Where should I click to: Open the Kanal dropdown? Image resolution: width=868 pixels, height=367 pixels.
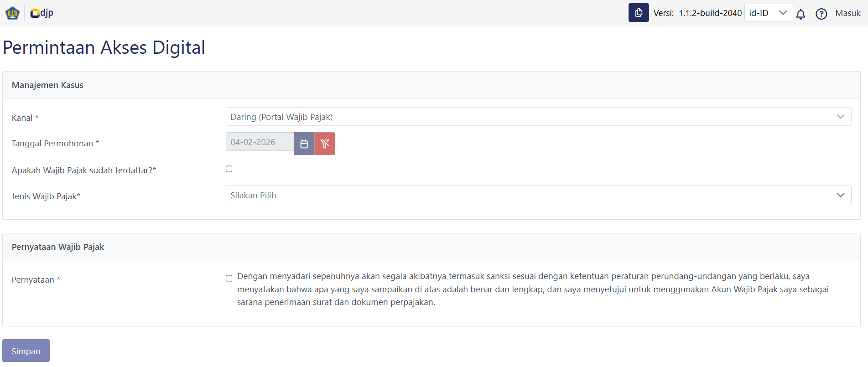coord(538,117)
